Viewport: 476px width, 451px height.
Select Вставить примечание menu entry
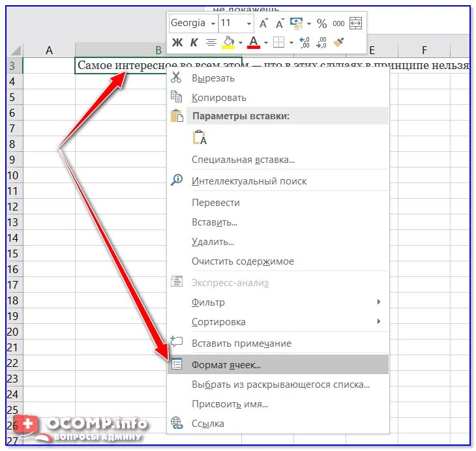[278, 343]
